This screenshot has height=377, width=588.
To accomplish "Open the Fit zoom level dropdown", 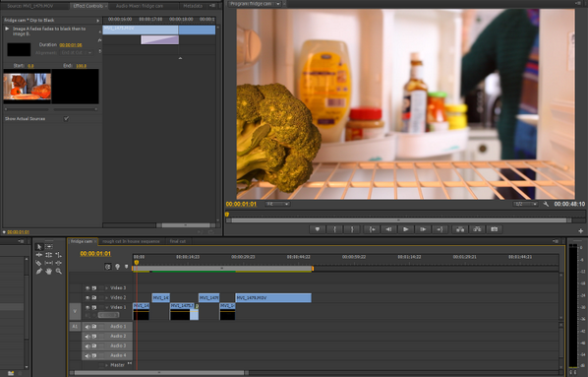I will [277, 205].
